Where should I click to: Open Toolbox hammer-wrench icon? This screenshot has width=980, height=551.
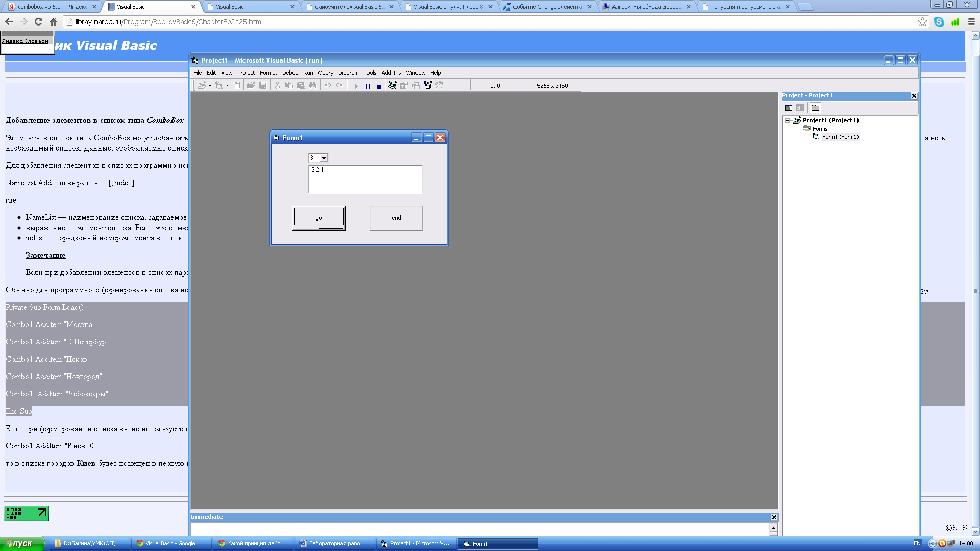tap(439, 85)
